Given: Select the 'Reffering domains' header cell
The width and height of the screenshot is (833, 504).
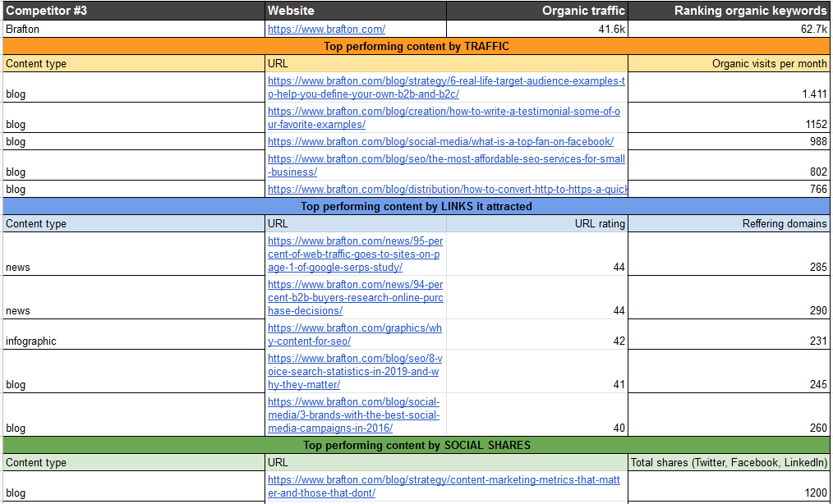Looking at the screenshot, I should (x=729, y=223).
